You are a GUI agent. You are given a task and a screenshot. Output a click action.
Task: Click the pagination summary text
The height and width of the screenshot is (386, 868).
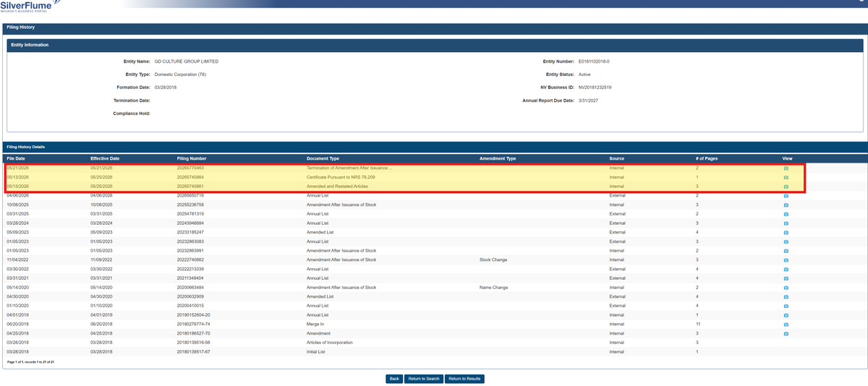[30, 362]
